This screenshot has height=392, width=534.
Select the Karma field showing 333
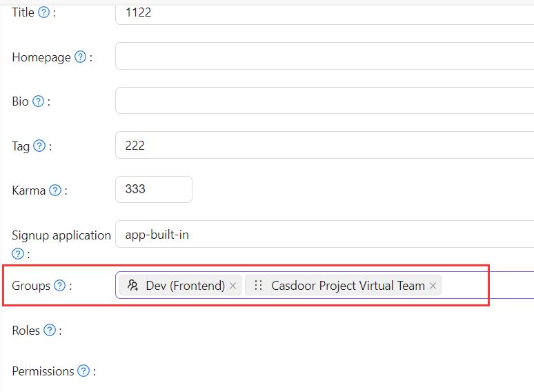[x=153, y=190]
